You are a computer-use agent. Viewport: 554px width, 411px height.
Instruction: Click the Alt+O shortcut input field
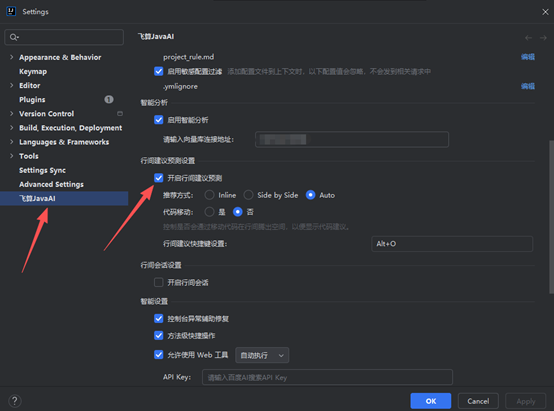point(452,243)
